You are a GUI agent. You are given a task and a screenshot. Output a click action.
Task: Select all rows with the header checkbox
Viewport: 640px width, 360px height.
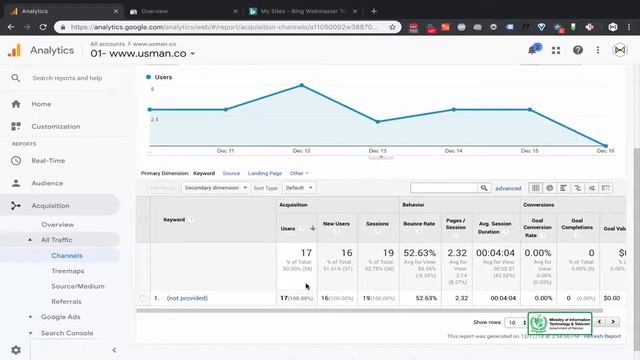tap(143, 220)
